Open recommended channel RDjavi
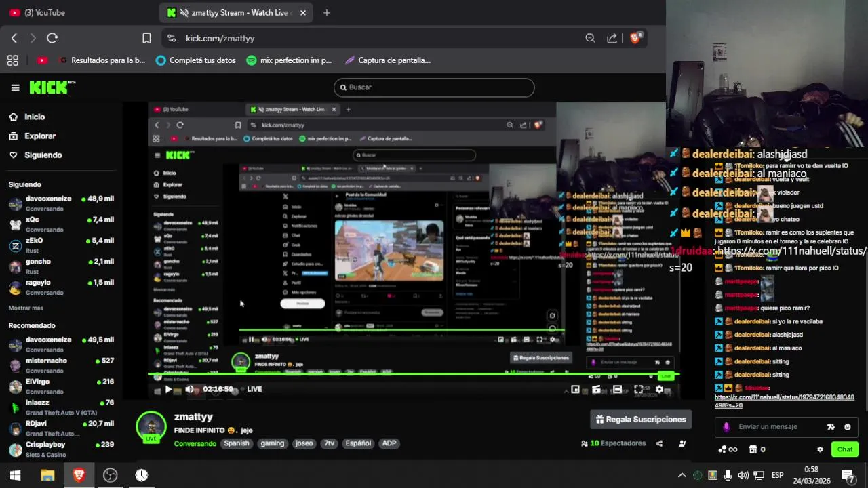 61,428
